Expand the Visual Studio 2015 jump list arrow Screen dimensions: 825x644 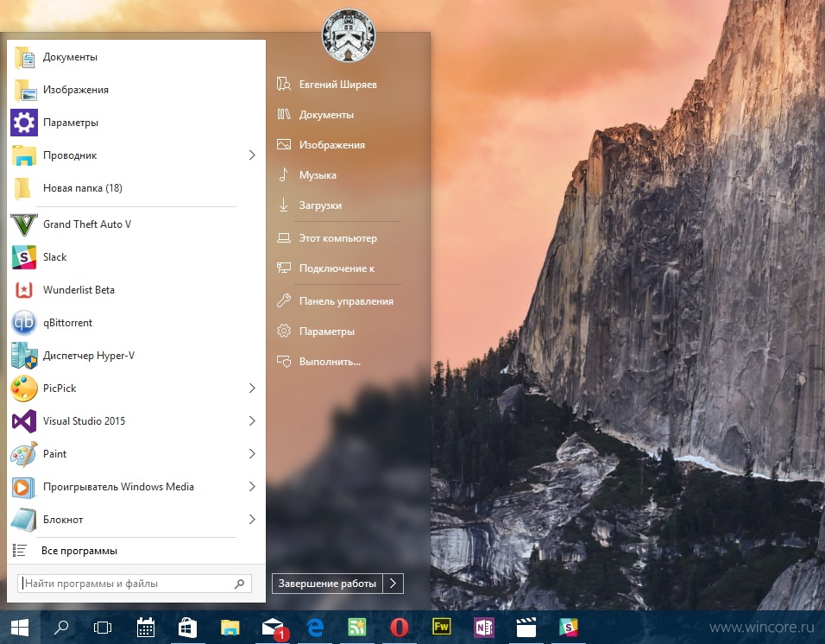click(x=252, y=421)
